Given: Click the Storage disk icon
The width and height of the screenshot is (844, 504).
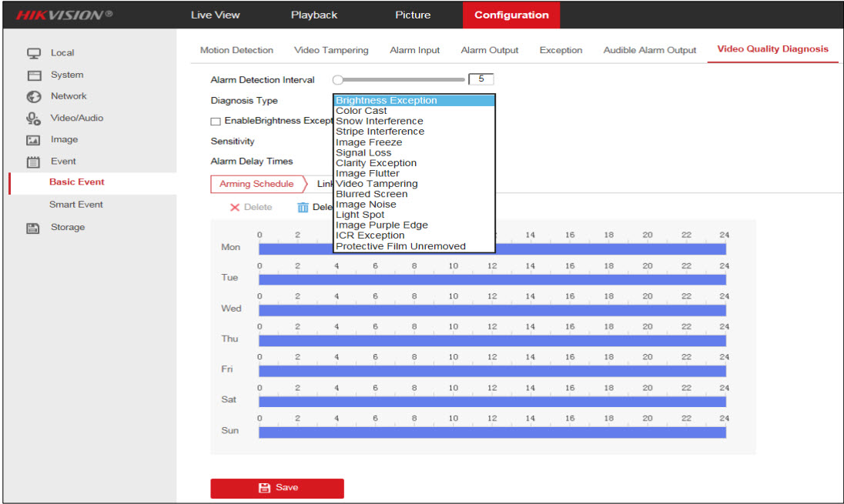Looking at the screenshot, I should pyautogui.click(x=34, y=228).
